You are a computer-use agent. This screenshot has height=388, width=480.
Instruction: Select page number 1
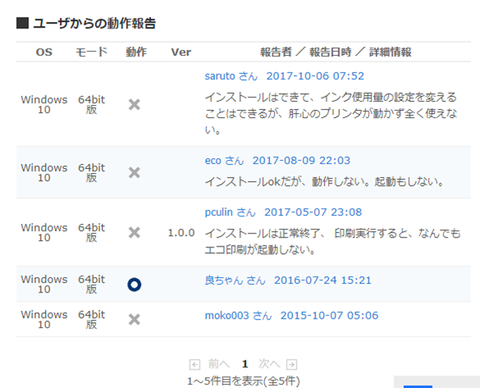point(245,364)
